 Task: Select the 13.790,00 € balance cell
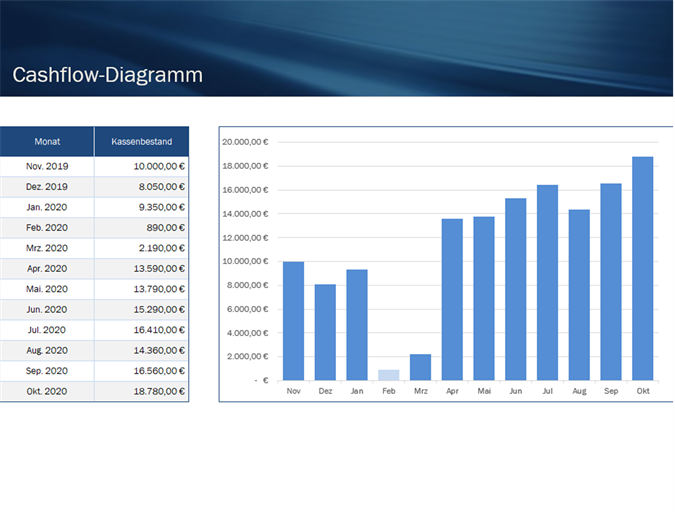(142, 289)
